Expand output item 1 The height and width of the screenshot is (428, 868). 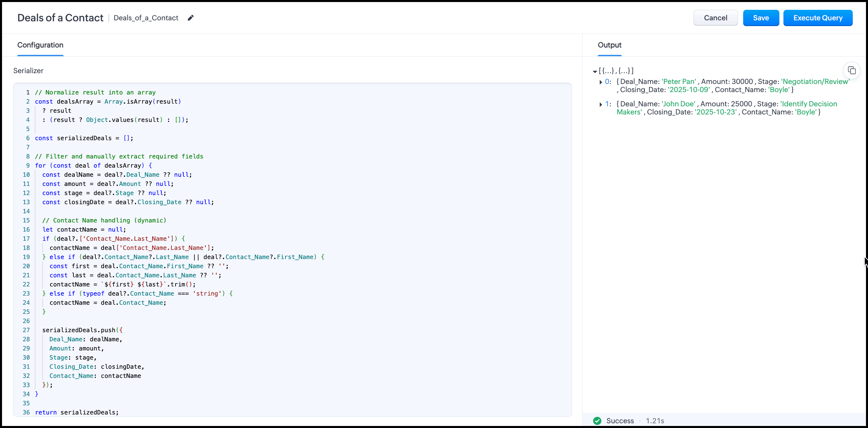[x=601, y=104]
